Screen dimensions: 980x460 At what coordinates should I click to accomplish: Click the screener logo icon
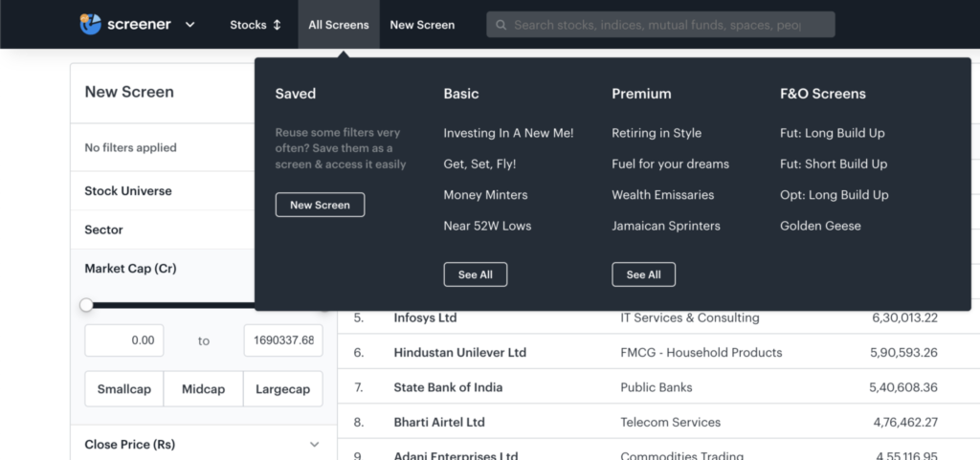pyautogui.click(x=91, y=24)
